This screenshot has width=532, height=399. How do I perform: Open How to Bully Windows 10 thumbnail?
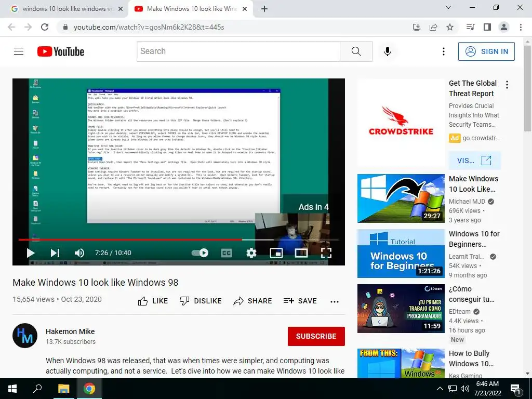401,363
